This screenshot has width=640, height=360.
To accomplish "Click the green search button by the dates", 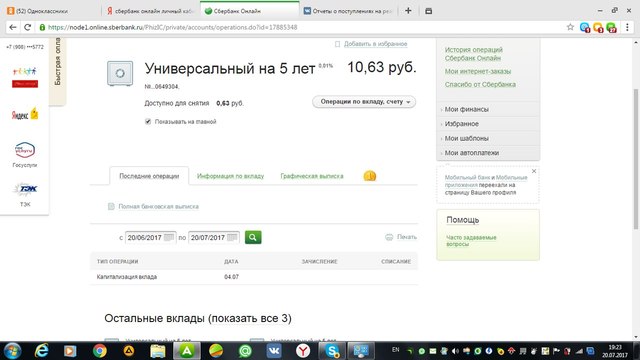I will click(x=253, y=237).
